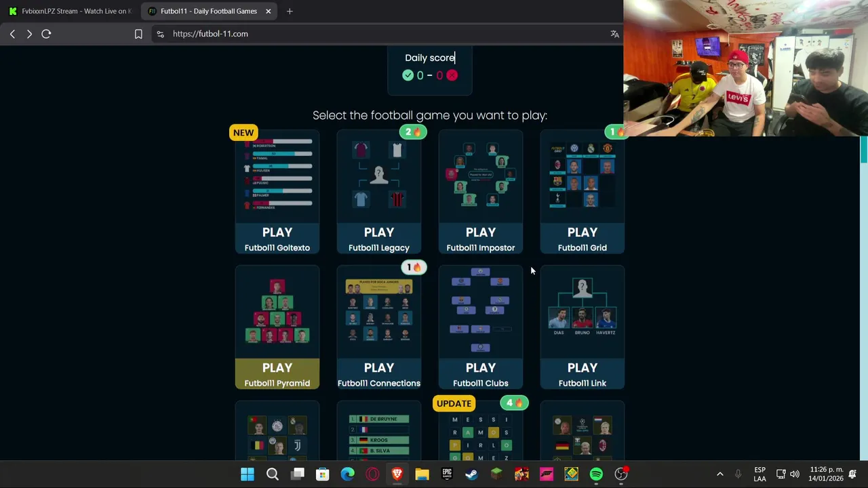Open a new browser tab

(290, 11)
